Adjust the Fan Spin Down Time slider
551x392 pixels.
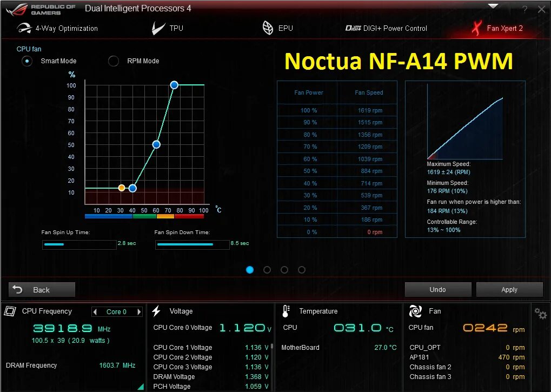pos(192,244)
